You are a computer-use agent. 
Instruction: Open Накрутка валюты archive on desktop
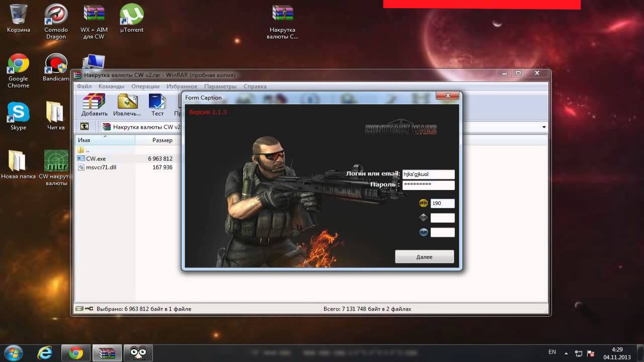(282, 22)
